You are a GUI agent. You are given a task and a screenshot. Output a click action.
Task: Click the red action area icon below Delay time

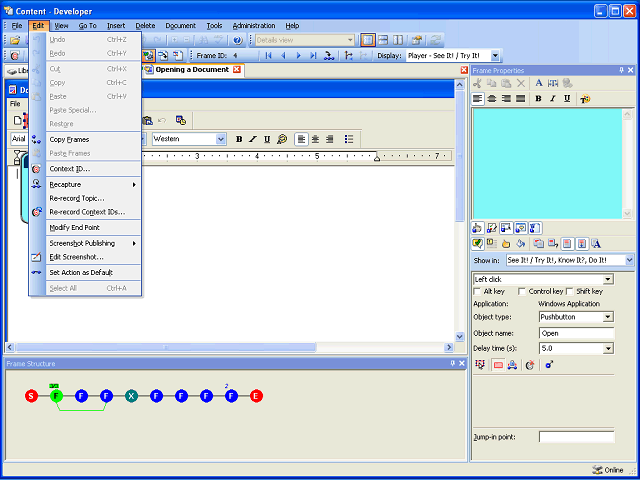click(498, 365)
